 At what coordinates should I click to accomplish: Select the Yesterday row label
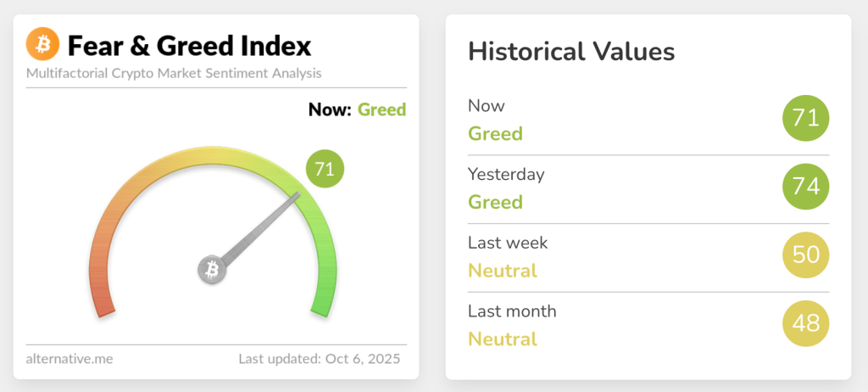coord(506,175)
